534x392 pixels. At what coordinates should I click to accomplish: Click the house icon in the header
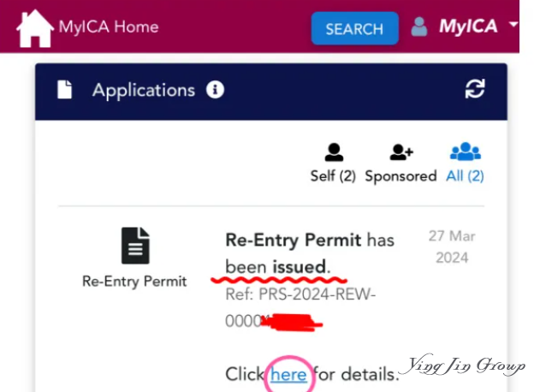click(35, 28)
